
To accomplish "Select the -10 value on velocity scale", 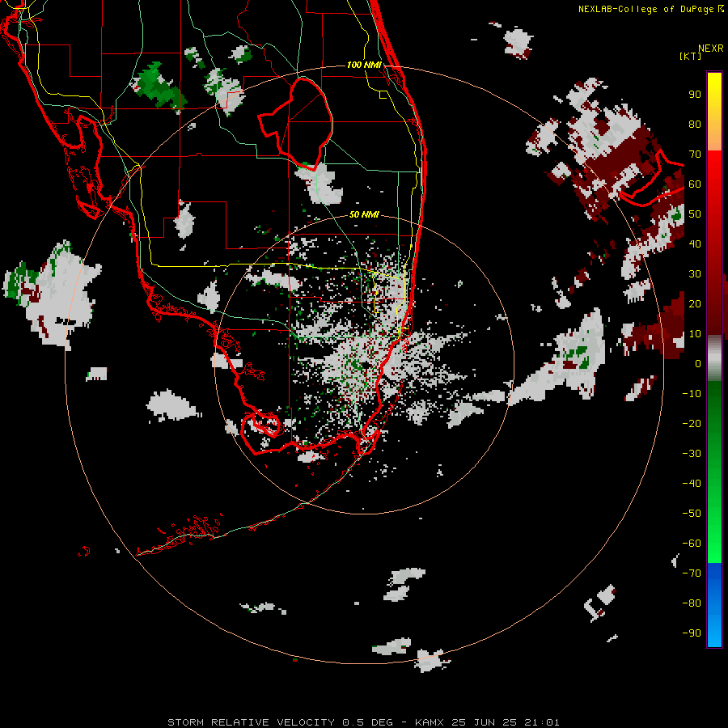I will pos(692,394).
